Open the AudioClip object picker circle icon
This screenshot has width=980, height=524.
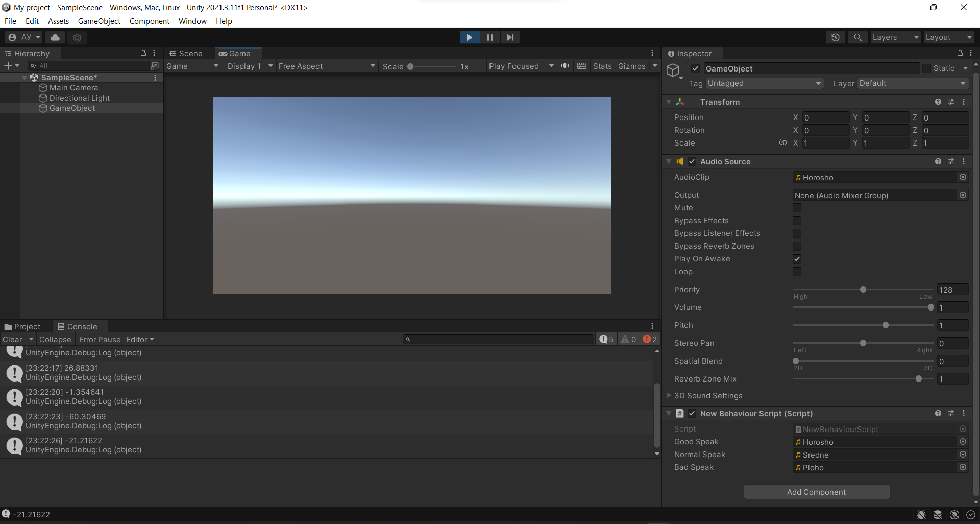pyautogui.click(x=963, y=177)
